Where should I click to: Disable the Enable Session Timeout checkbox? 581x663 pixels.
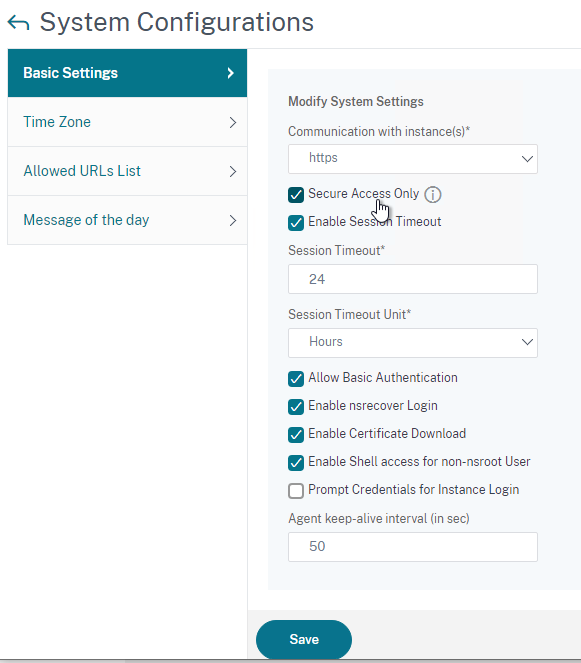[296, 223]
